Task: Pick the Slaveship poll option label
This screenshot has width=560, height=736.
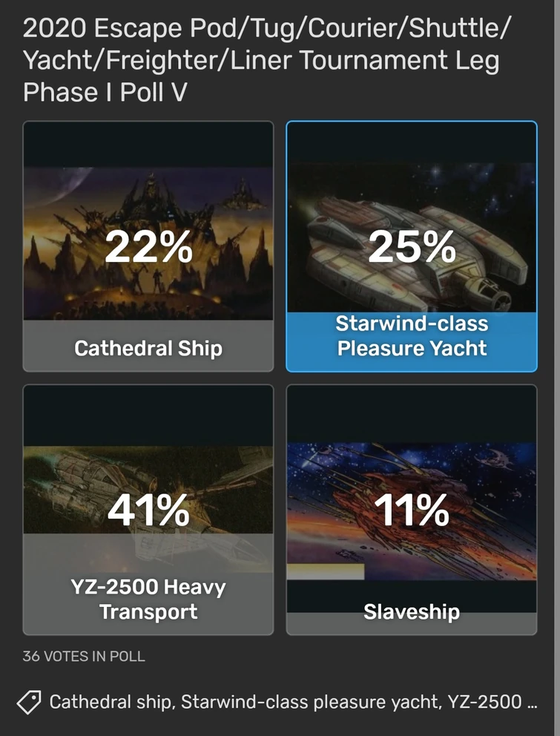Action: point(412,612)
